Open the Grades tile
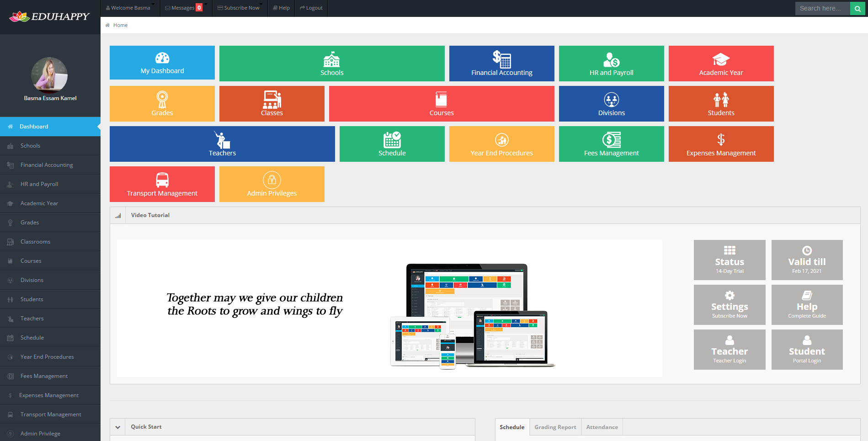 (x=162, y=104)
